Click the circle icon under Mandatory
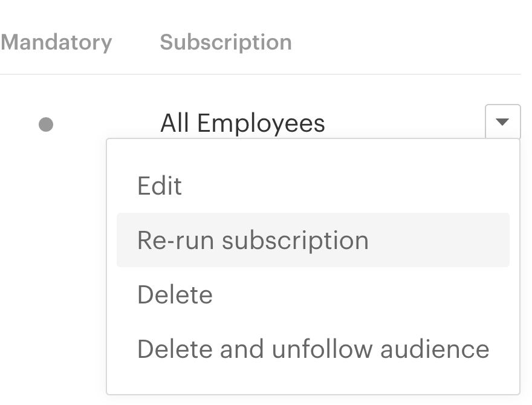The width and height of the screenshot is (532, 405). tap(46, 125)
